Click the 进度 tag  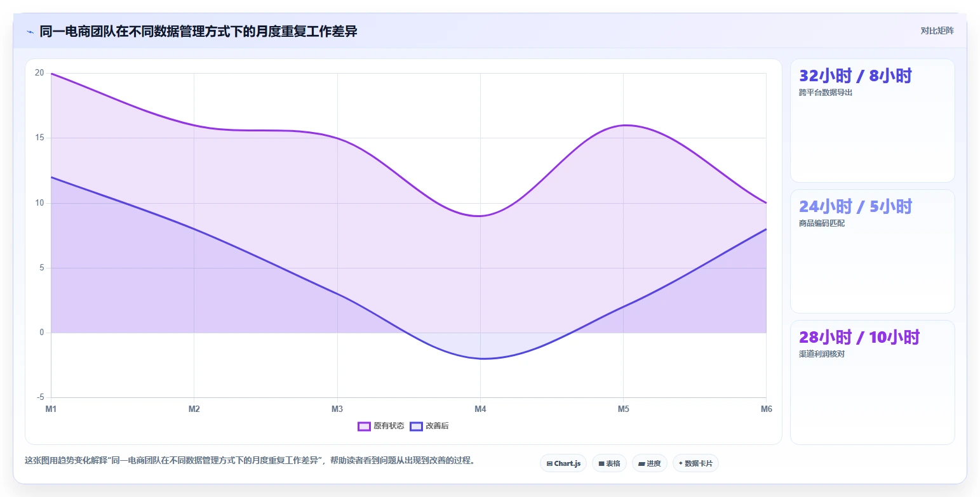point(649,463)
